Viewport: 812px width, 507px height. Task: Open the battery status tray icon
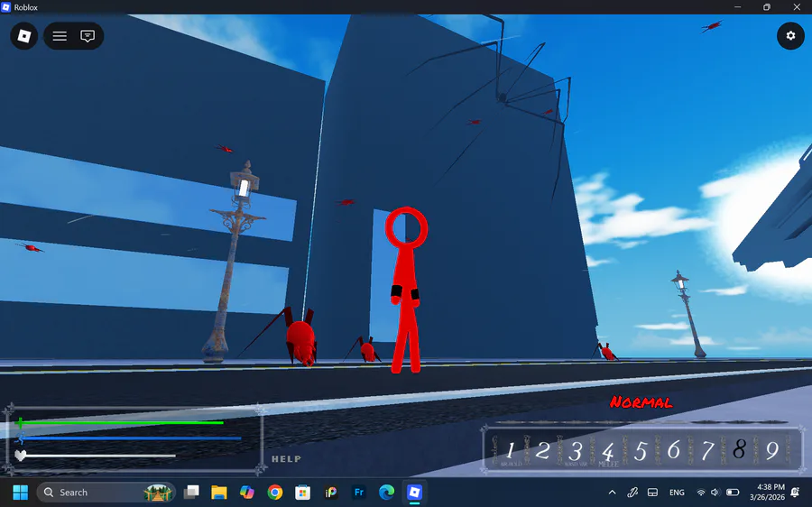733,492
